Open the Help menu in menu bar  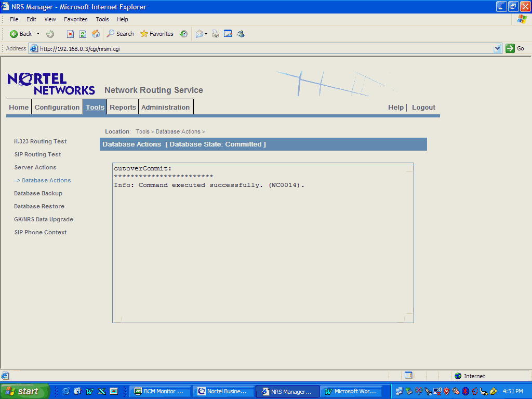(122, 19)
